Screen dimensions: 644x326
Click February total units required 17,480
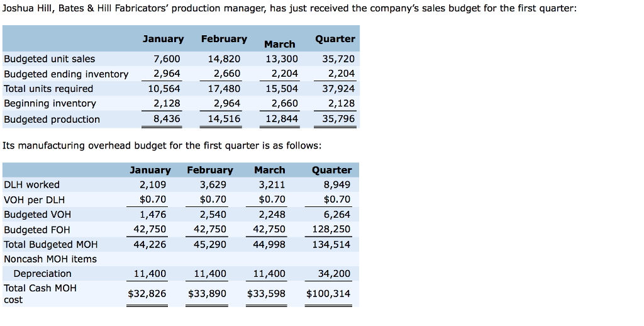tap(224, 88)
